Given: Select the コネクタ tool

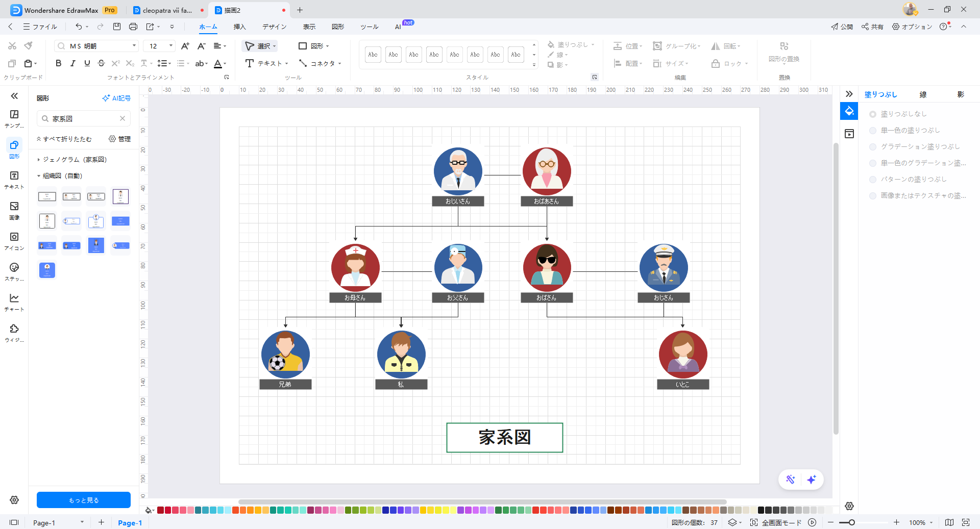Looking at the screenshot, I should click(320, 63).
